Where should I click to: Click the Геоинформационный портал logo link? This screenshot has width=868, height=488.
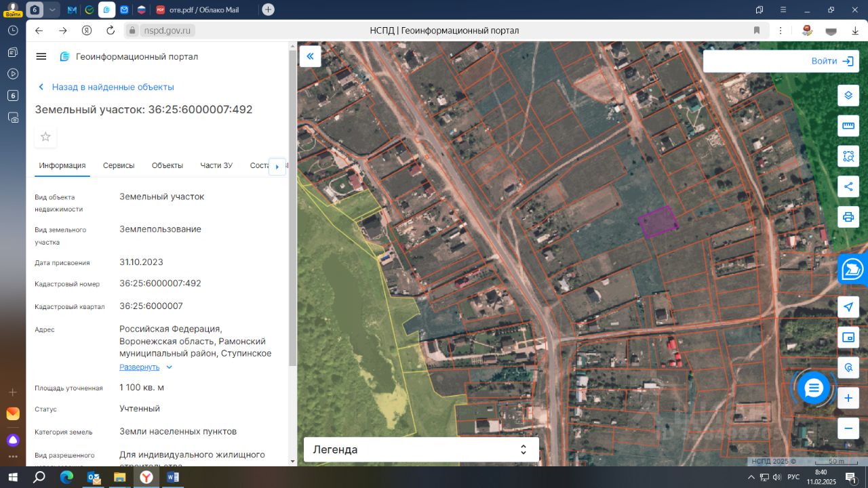click(129, 56)
